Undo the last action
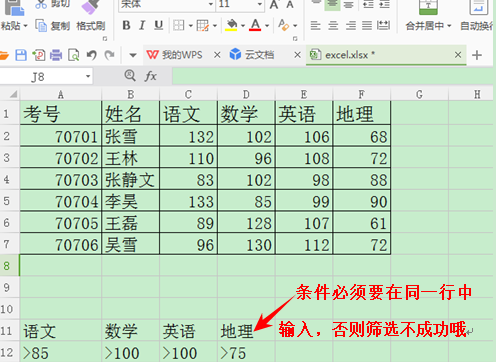The width and height of the screenshot is (496, 362). click(91, 55)
